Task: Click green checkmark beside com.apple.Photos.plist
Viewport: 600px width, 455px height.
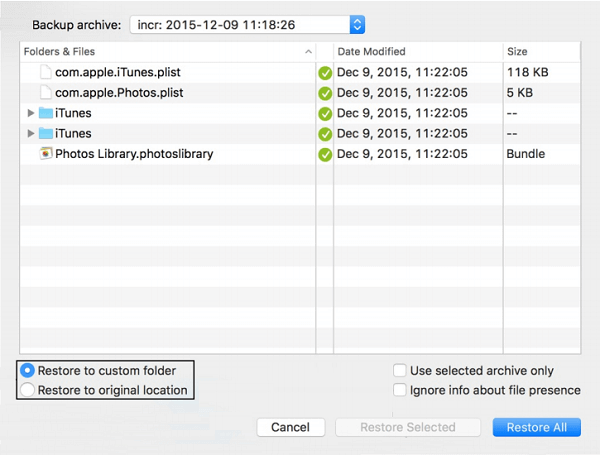Action: (325, 93)
